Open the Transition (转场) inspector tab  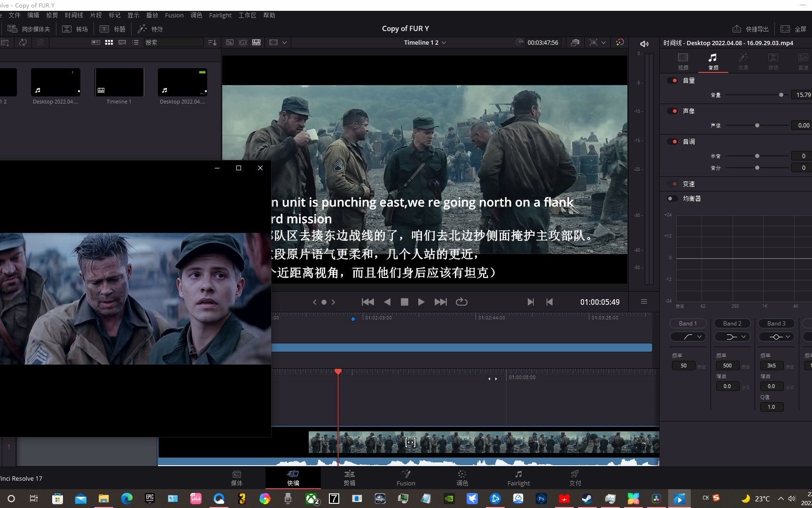pyautogui.click(x=773, y=61)
